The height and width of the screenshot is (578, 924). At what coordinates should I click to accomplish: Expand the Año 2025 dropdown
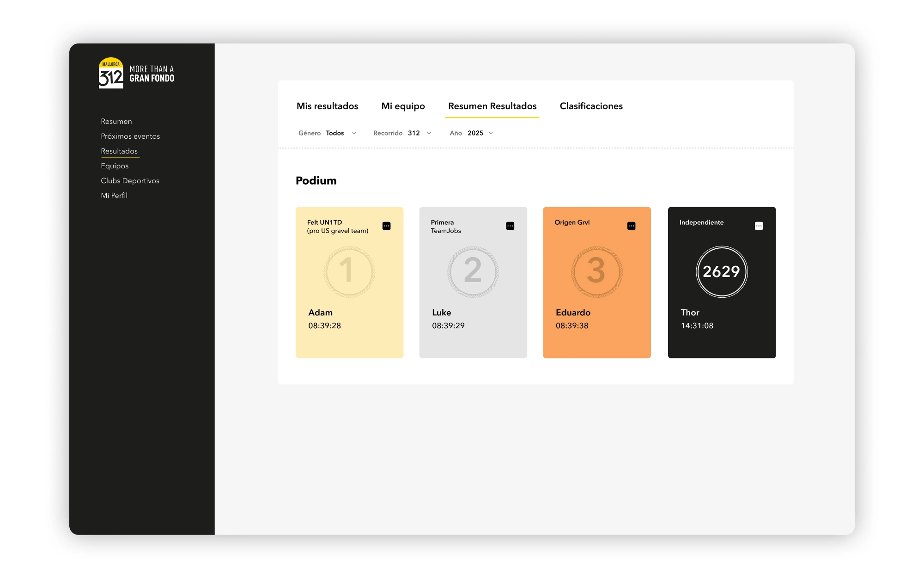click(472, 133)
